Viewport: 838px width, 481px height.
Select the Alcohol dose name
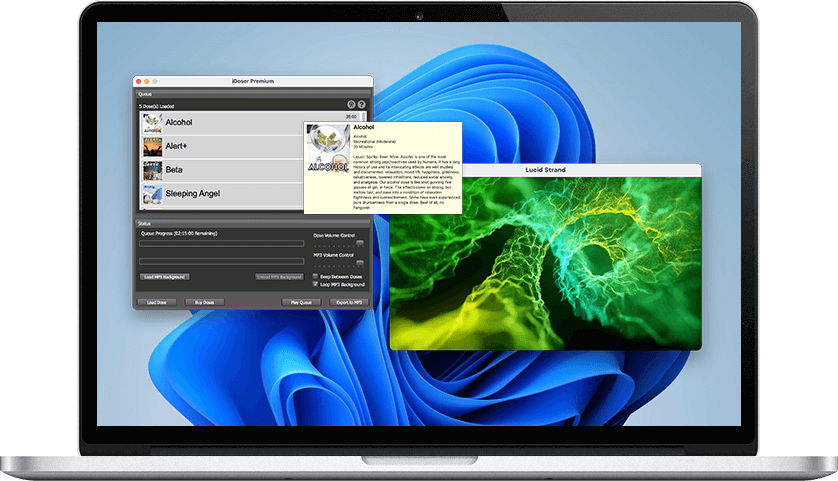[179, 122]
